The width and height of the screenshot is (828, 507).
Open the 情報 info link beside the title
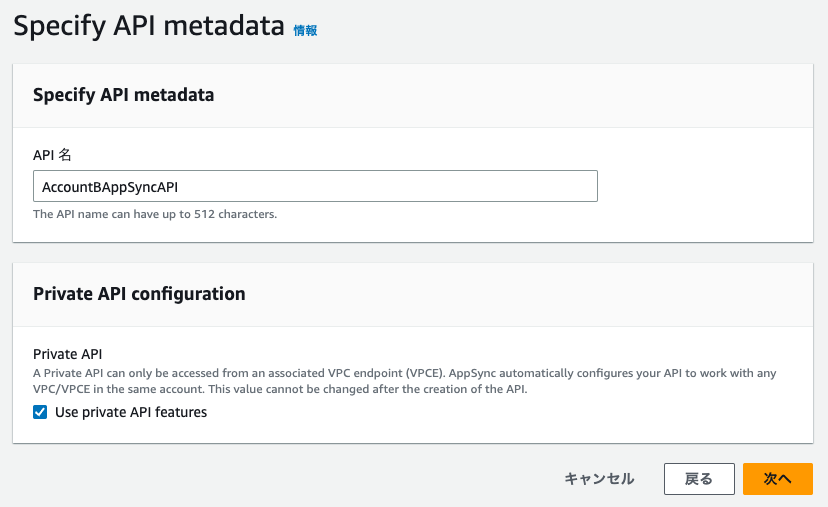point(305,31)
